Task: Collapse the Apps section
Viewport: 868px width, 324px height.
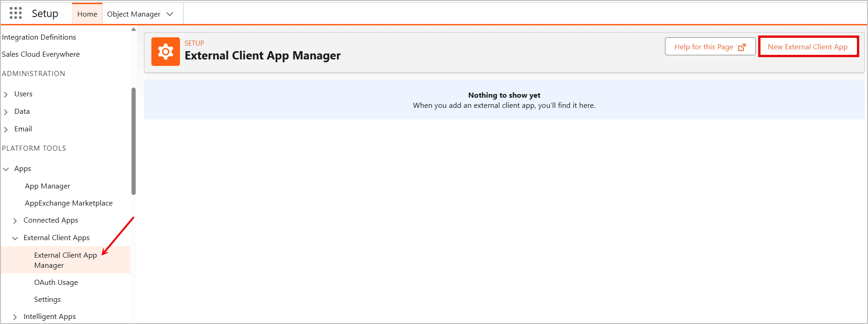Action: tap(6, 169)
